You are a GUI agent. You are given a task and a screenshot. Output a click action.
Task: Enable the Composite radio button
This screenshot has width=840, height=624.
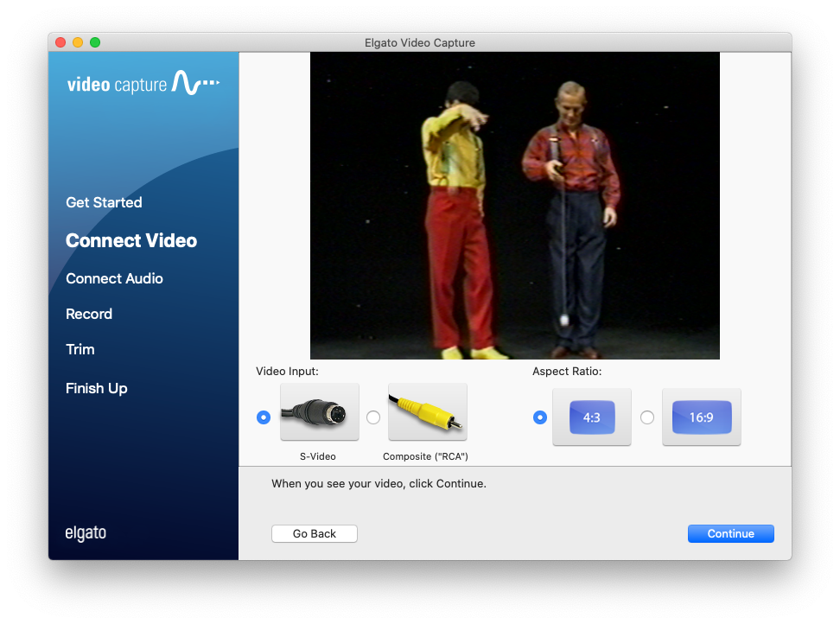373,417
